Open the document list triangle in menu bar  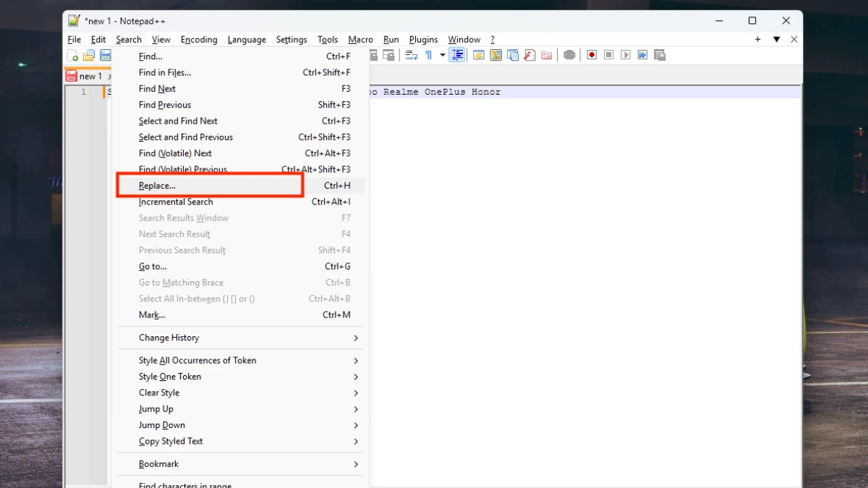(777, 40)
